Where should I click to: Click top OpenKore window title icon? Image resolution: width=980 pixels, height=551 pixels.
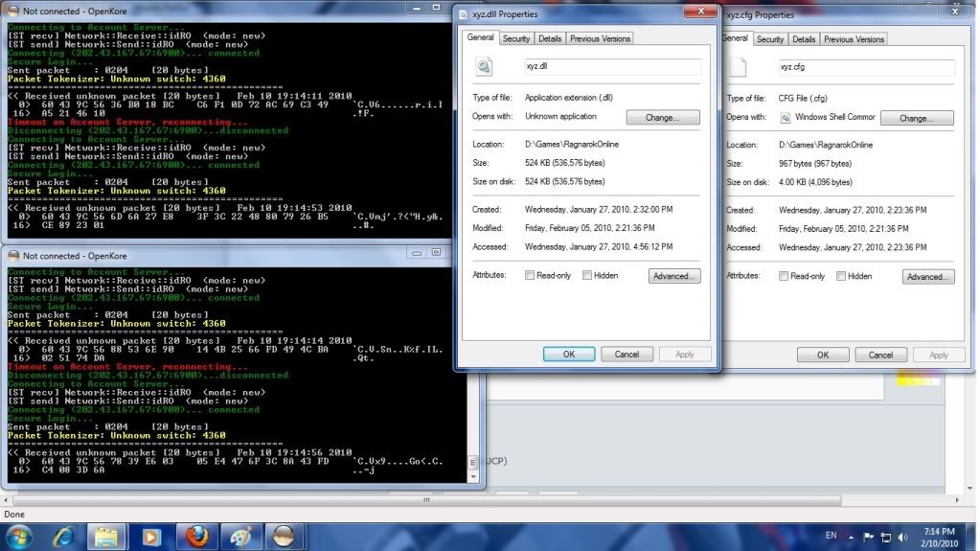(13, 11)
